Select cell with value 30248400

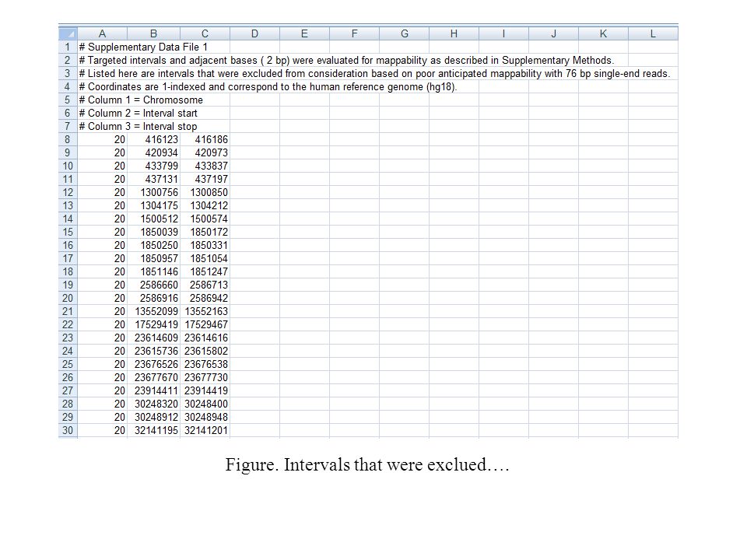[205, 404]
